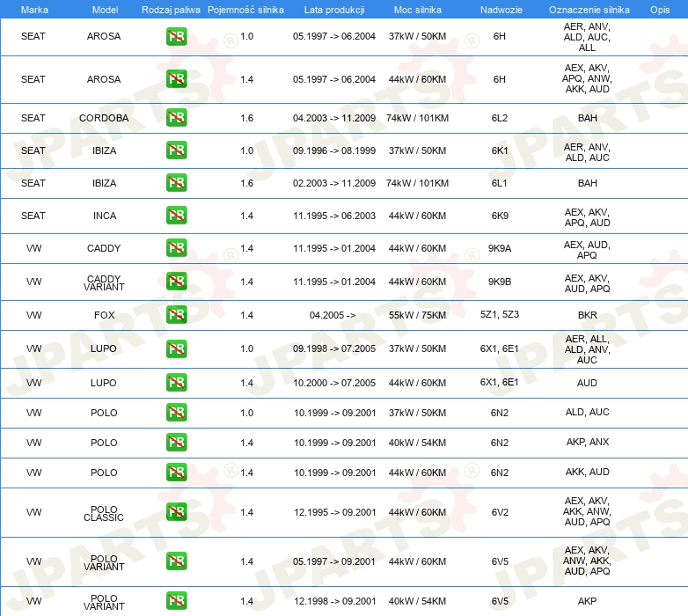Click fuel icon in POLO CLASSIC row
688x616 pixels.
[176, 511]
